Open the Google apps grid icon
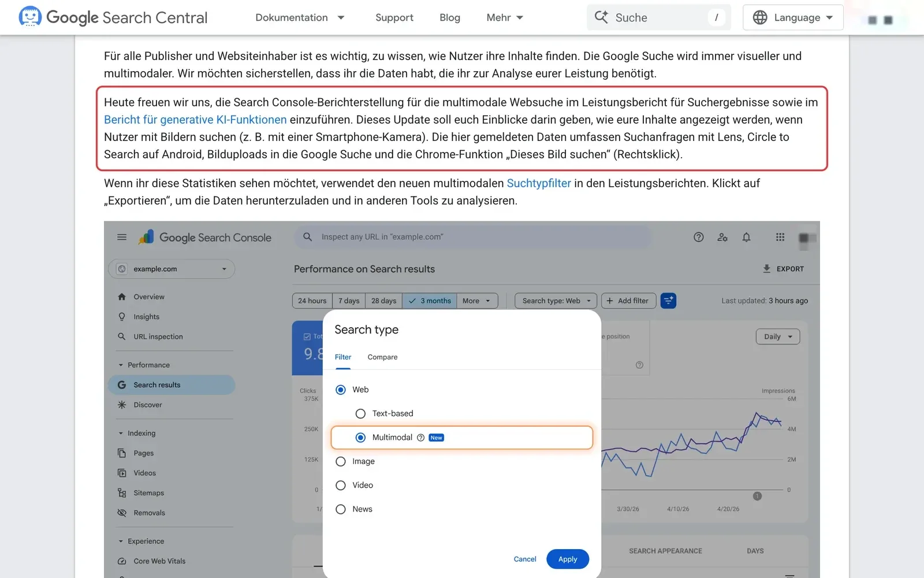 780,237
